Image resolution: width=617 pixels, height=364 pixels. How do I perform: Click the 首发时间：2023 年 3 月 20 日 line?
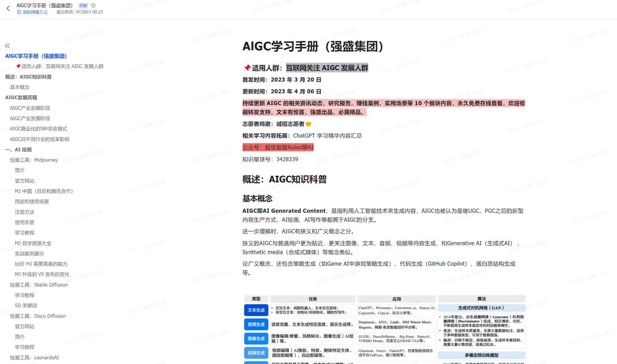click(x=282, y=80)
